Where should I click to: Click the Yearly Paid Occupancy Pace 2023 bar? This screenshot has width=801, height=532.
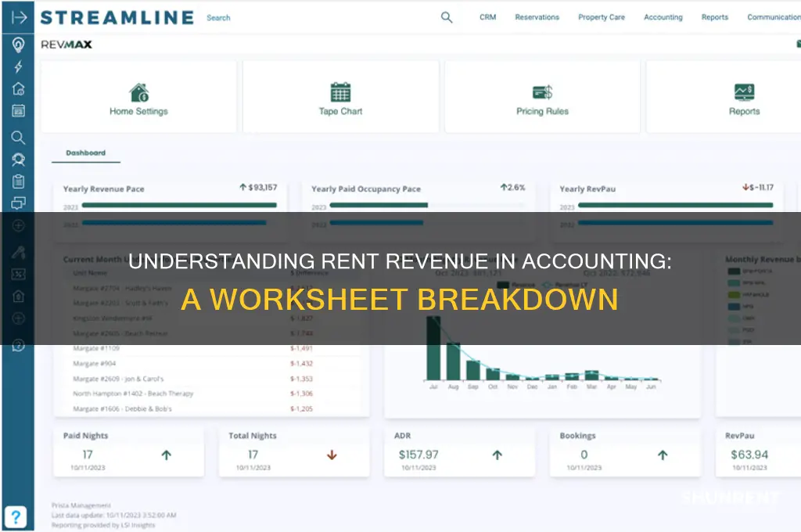pos(379,206)
